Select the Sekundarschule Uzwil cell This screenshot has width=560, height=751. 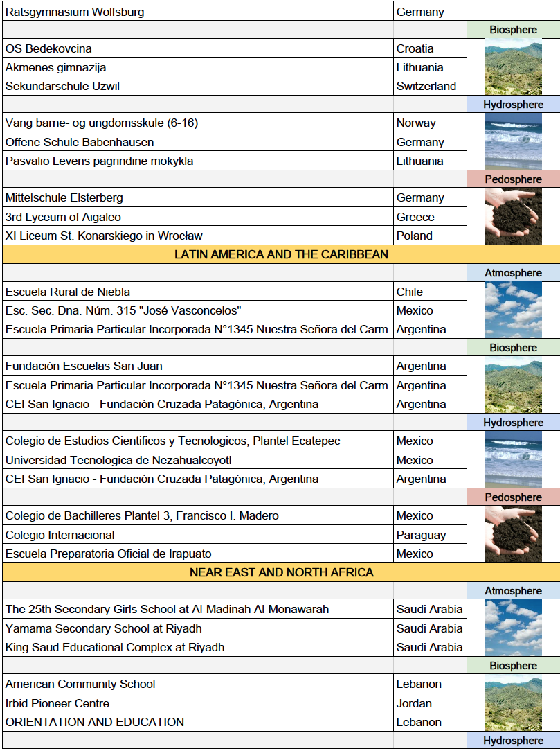(x=198, y=86)
